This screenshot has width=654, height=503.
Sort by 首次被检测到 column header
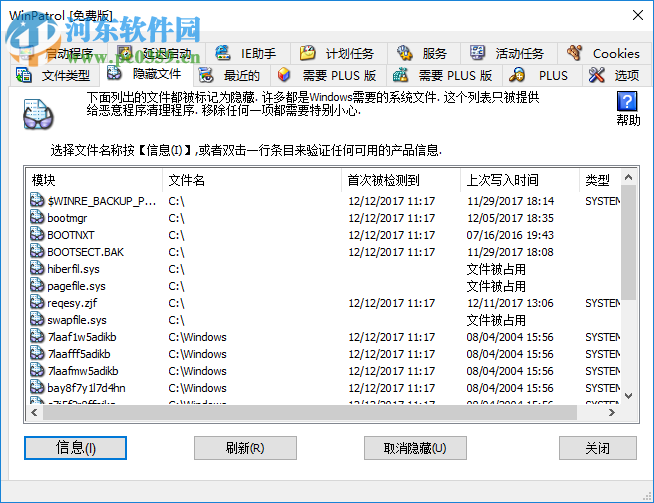click(x=401, y=180)
